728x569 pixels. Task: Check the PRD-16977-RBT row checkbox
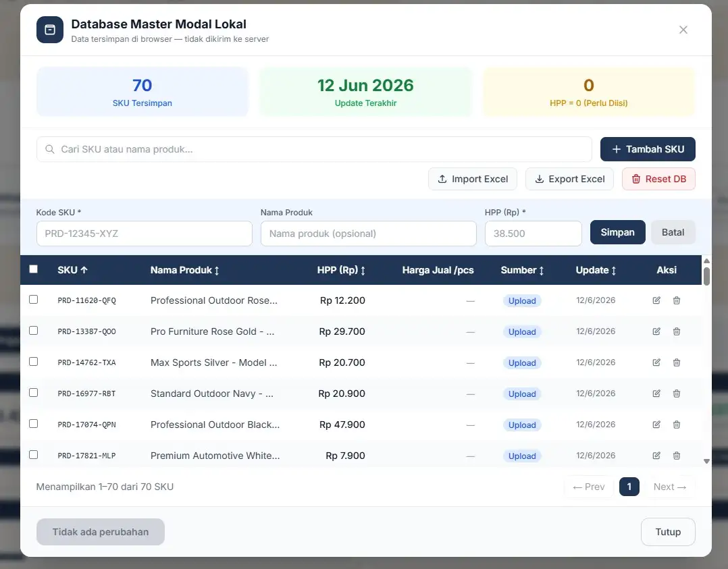(34, 393)
